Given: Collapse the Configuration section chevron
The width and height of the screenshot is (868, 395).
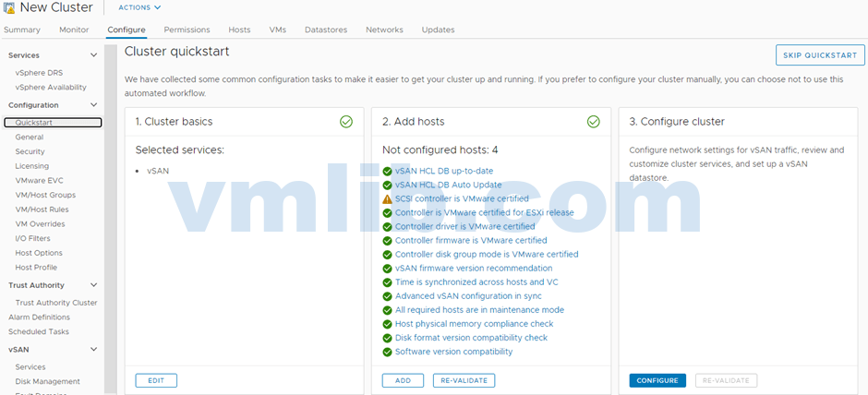Looking at the screenshot, I should point(93,105).
